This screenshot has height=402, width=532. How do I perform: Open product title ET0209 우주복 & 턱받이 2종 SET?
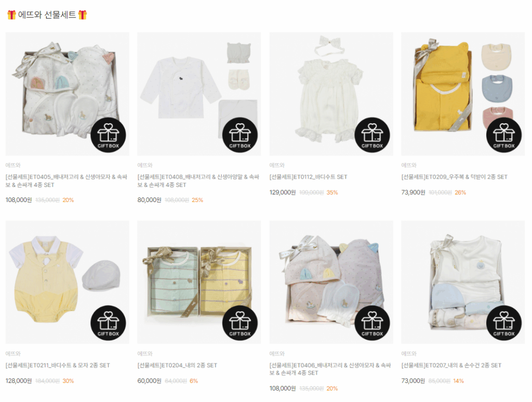click(x=454, y=177)
